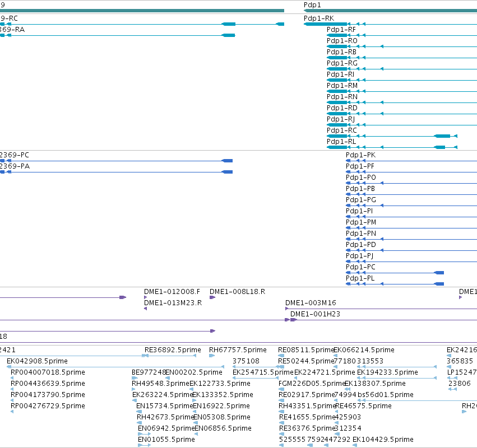Screen dimensions: 477x448
Task: Click CDS label Pdp1-PG
Action: (x=361, y=200)
